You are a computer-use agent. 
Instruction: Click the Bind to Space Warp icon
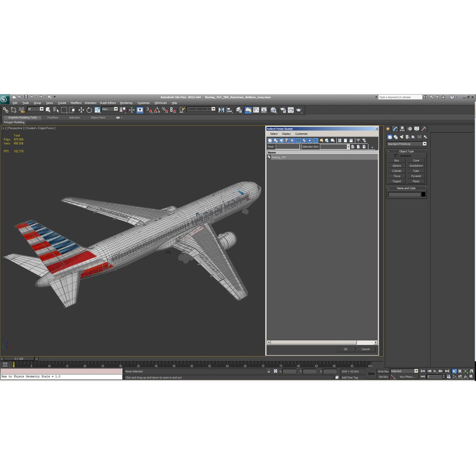click(x=22, y=110)
